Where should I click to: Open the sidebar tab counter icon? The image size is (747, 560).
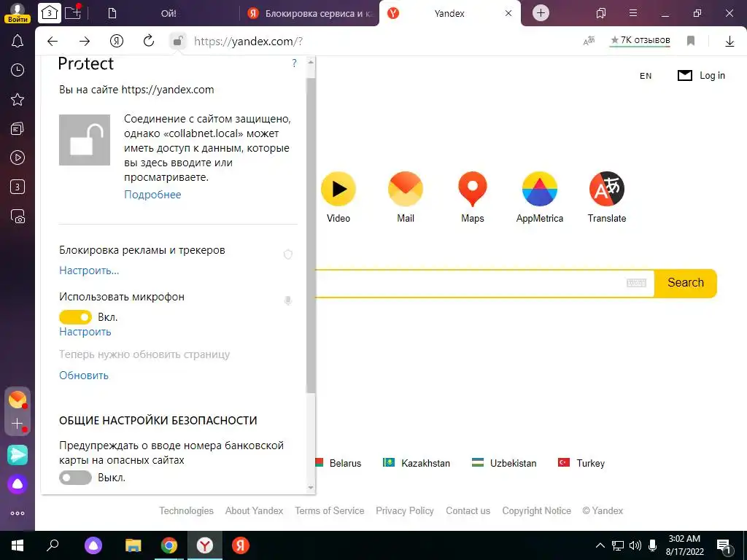(18, 187)
